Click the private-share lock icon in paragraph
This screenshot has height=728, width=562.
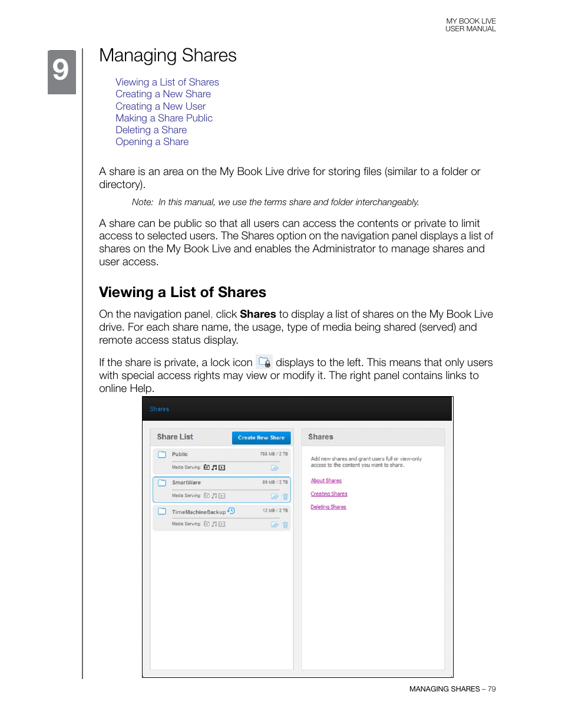(x=265, y=362)
